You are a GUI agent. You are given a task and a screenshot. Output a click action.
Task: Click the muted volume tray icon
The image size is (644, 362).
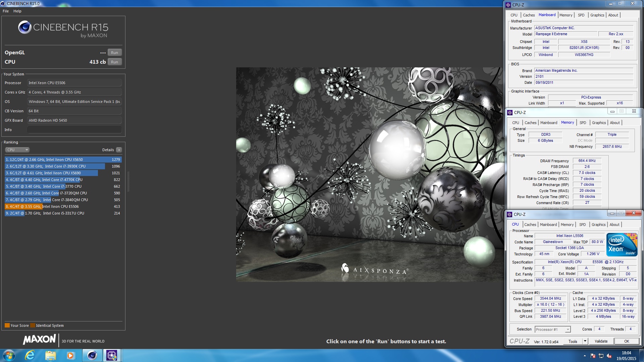coord(609,356)
